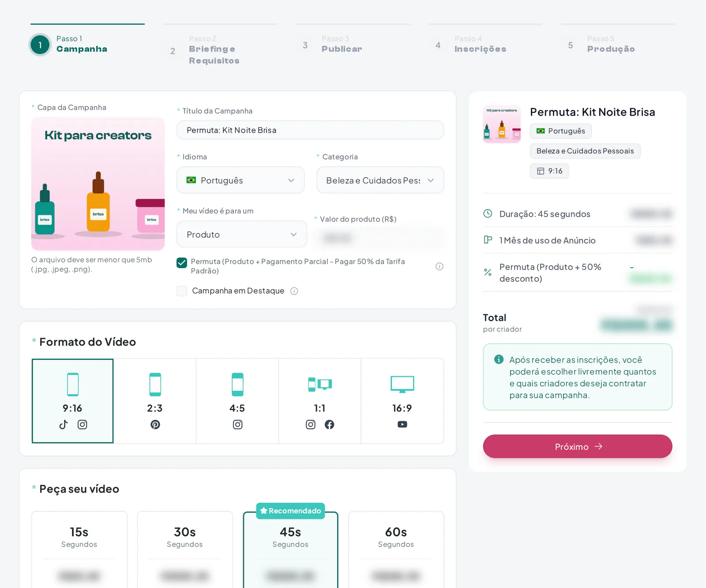Screen dimensions: 706x588
Task: Click the Facebook icon under 1:1
Action: 329,424
